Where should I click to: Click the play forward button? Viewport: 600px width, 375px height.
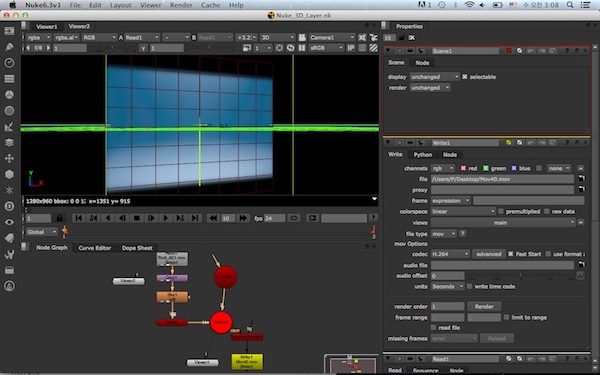click(166, 218)
